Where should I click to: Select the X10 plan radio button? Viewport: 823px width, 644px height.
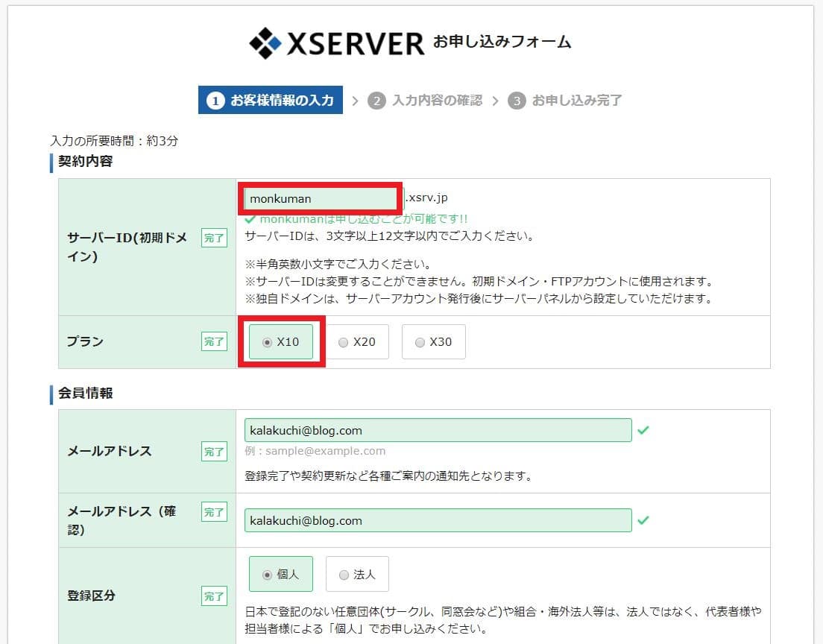coord(267,342)
